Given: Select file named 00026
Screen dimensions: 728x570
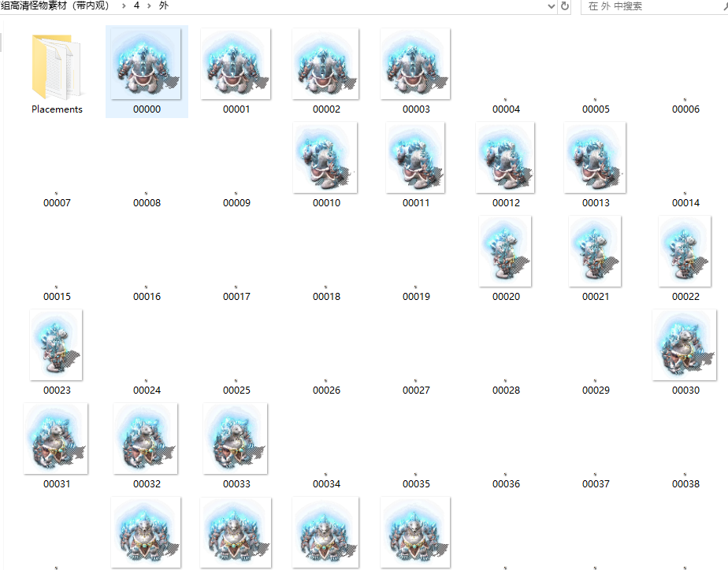Looking at the screenshot, I should (x=326, y=390).
